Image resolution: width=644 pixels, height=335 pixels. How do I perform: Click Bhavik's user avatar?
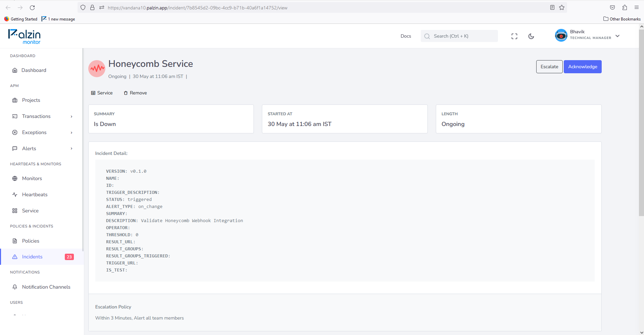[561, 35]
